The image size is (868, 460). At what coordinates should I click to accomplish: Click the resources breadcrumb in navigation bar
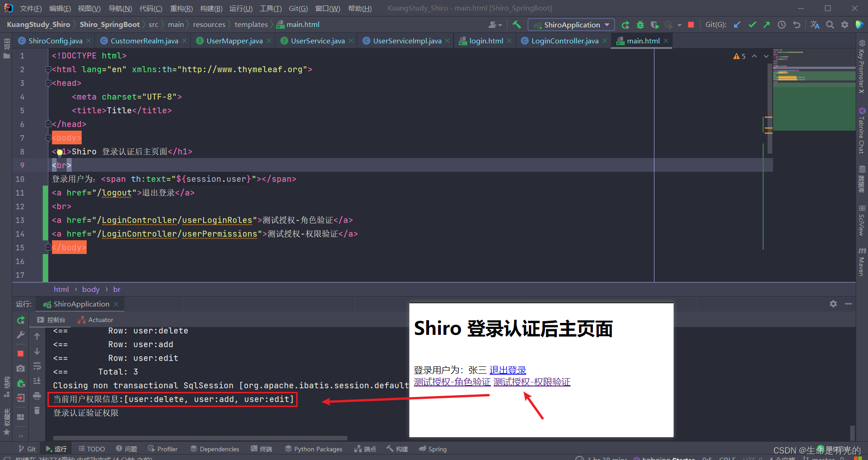209,25
